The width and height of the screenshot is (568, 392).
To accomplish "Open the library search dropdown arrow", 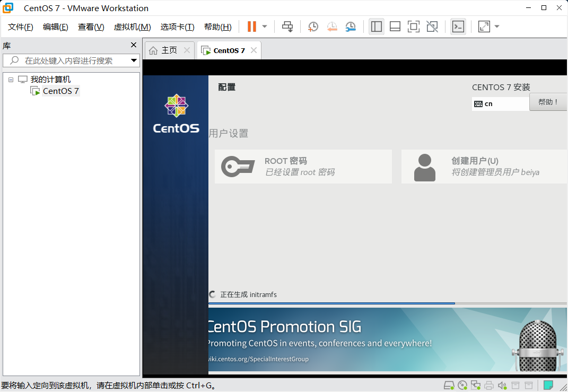I will point(134,60).
